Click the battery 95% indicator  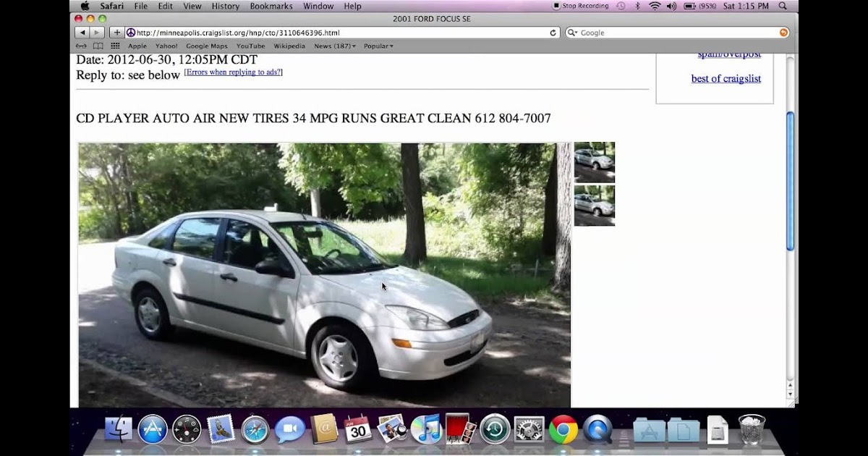pos(700,6)
